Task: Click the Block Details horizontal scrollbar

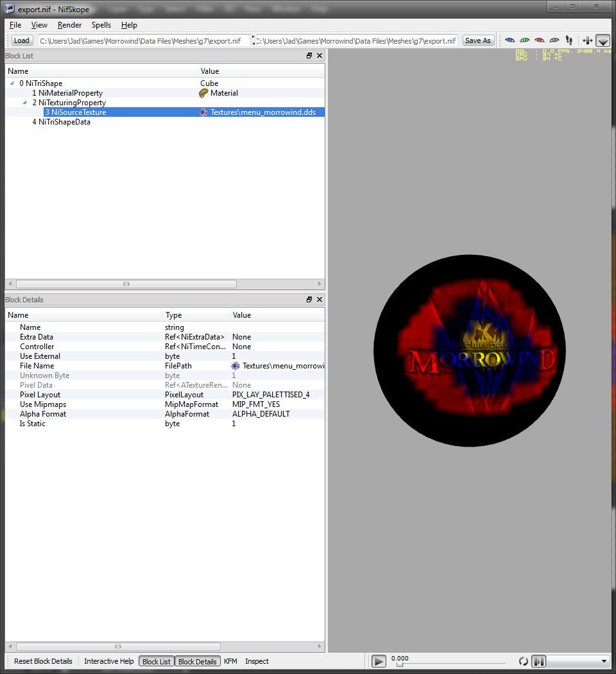Action: click(x=118, y=646)
